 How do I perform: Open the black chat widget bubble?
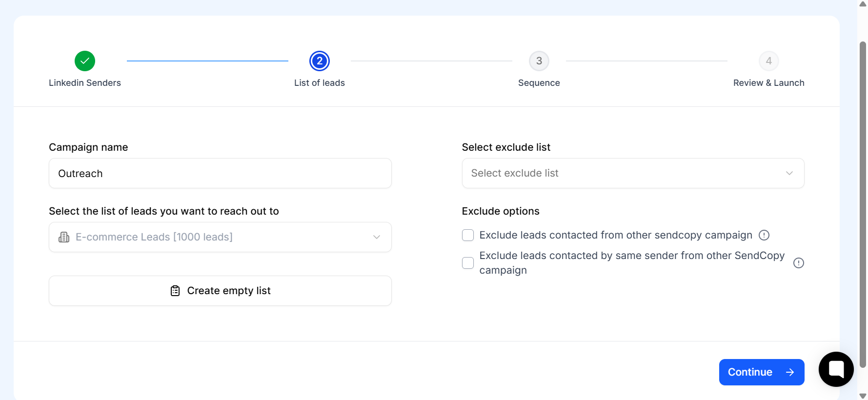(x=836, y=369)
